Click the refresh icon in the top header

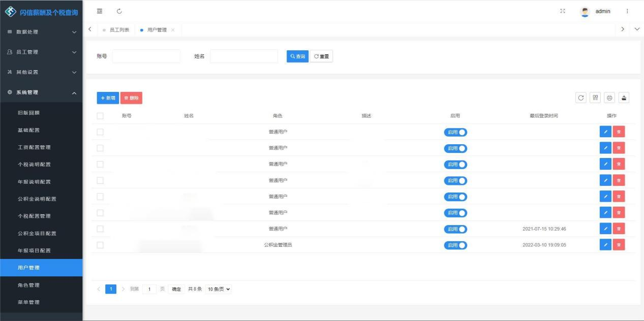click(119, 11)
